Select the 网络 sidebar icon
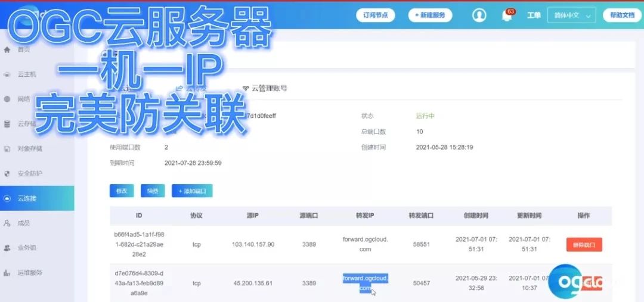This screenshot has height=302, width=644. pyautogui.click(x=7, y=99)
